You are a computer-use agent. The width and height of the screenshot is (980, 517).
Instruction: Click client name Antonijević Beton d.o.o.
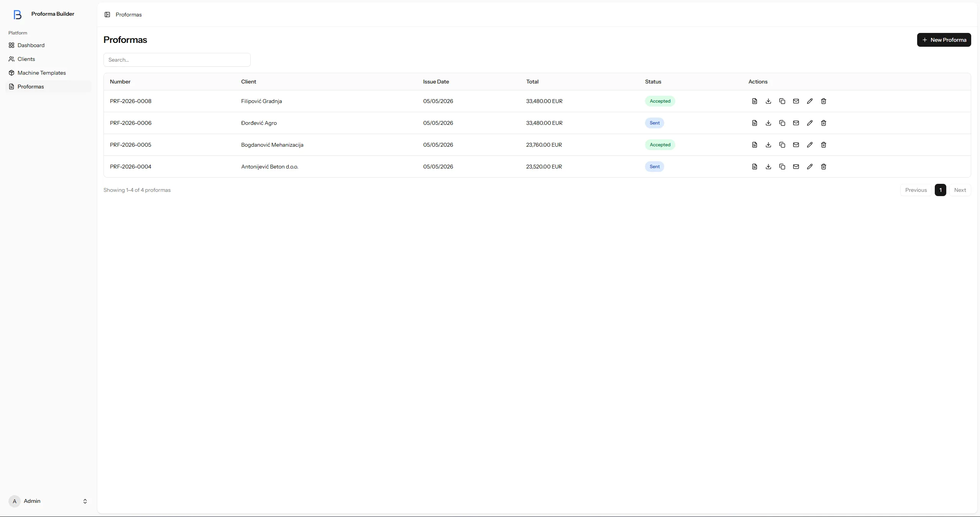pyautogui.click(x=269, y=167)
